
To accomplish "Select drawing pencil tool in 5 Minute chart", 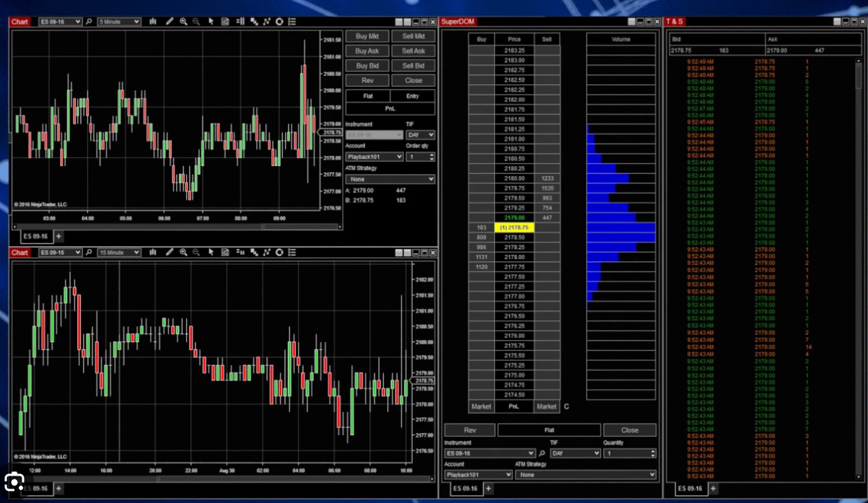I will click(x=170, y=22).
